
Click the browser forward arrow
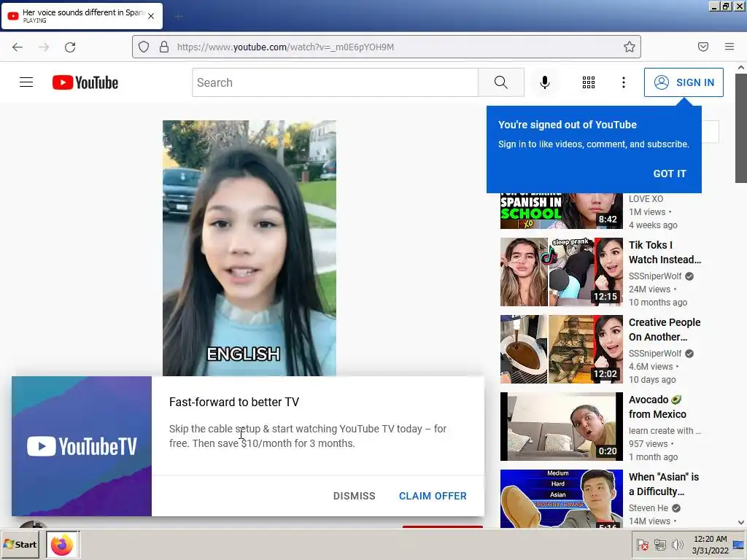[44, 47]
